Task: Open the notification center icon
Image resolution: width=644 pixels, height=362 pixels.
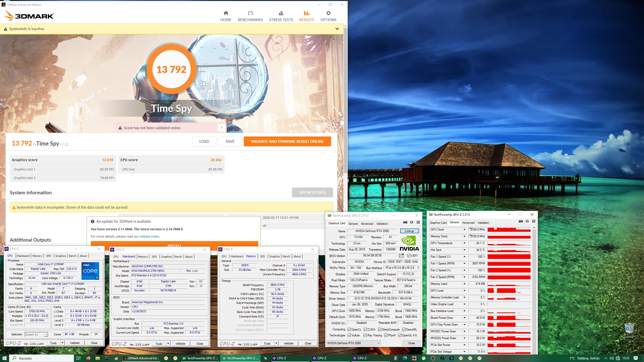Action: click(x=636, y=358)
